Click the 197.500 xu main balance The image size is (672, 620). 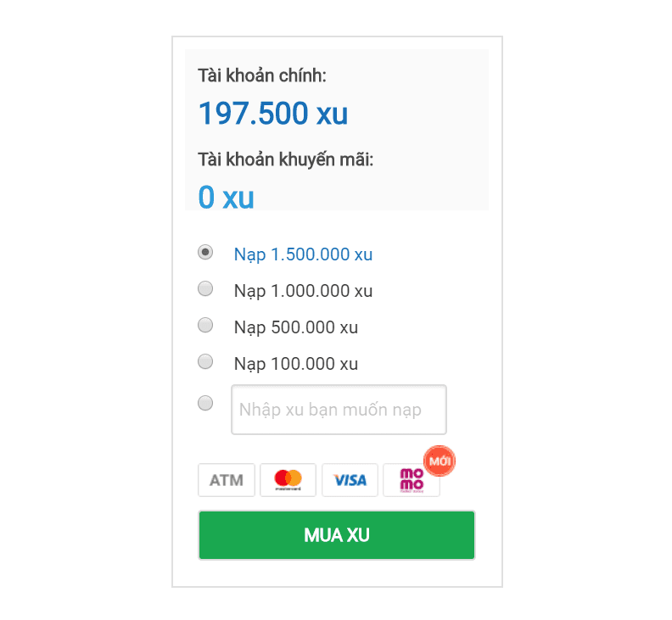click(272, 114)
